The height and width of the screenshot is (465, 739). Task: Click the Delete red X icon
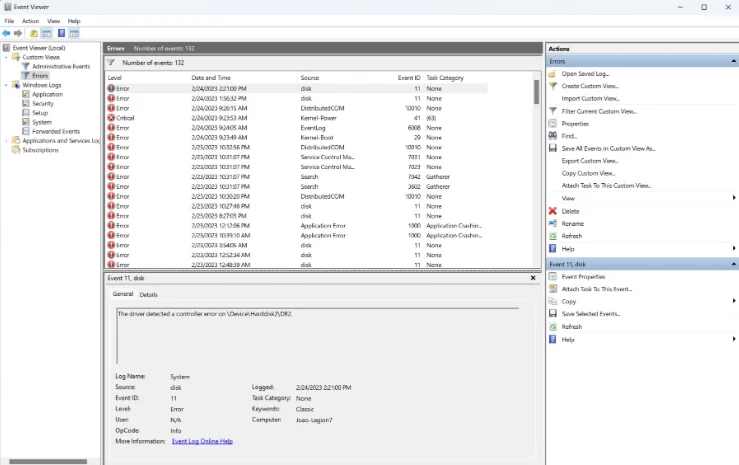click(x=552, y=211)
